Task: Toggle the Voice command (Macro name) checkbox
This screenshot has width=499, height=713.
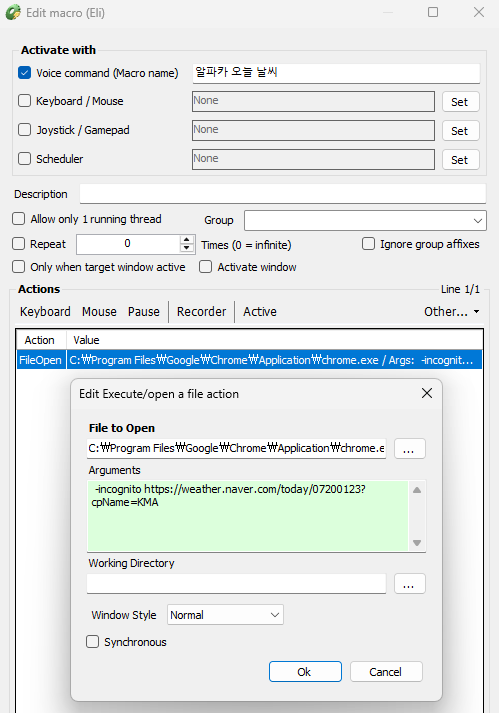Action: (x=25, y=73)
